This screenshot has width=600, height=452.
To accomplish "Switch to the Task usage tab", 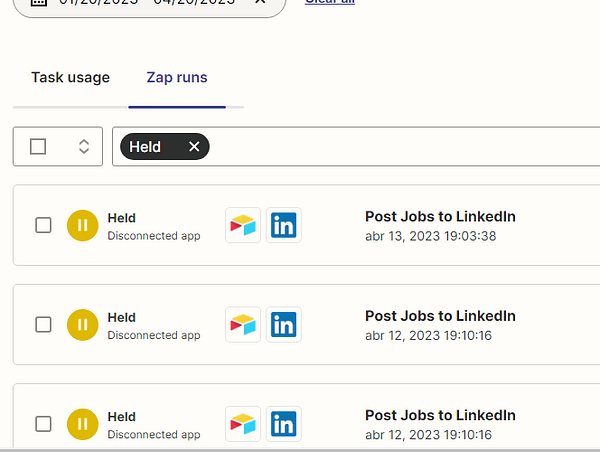I will [x=70, y=78].
